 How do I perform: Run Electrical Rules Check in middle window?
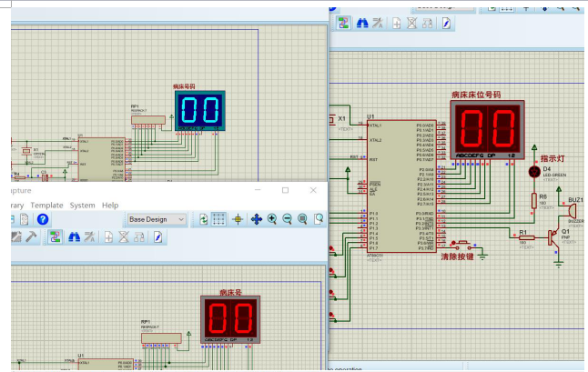point(157,237)
